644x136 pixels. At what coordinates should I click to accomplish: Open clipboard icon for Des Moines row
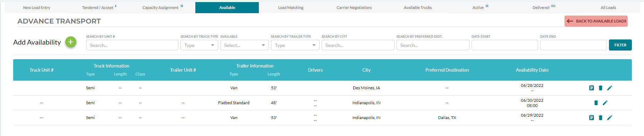point(592,88)
